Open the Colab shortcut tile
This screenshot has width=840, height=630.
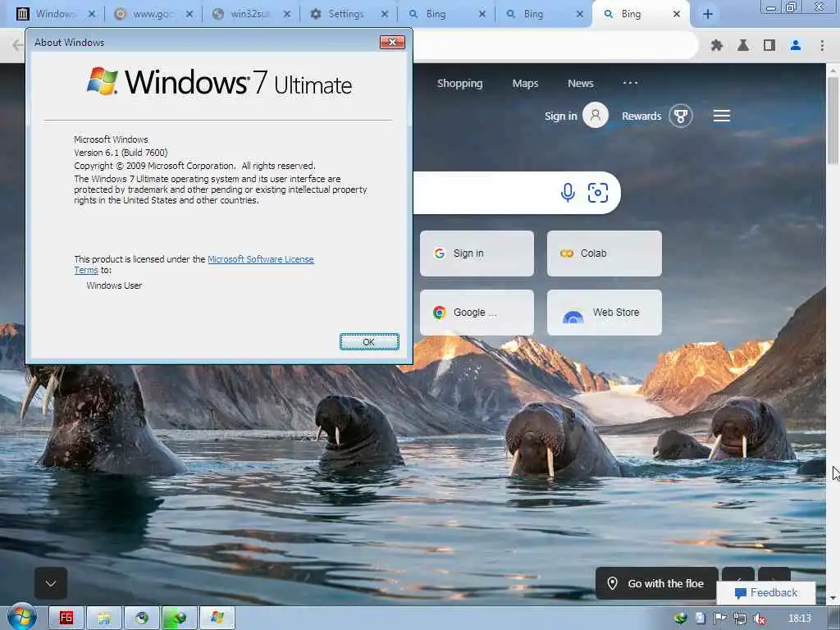pos(605,253)
